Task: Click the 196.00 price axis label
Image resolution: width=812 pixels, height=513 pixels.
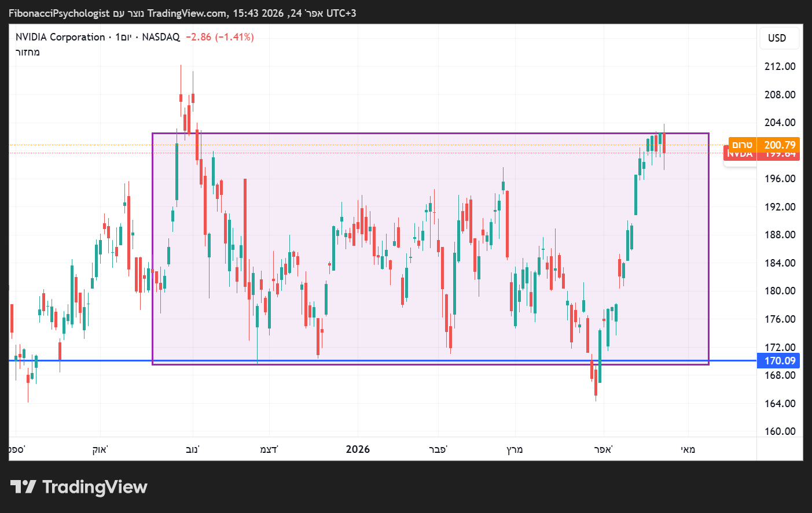Action: (x=780, y=179)
